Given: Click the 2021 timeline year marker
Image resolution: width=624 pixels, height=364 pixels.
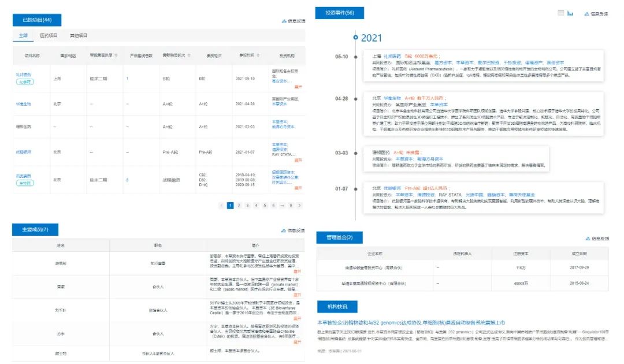Looking at the screenshot, I should (x=370, y=38).
